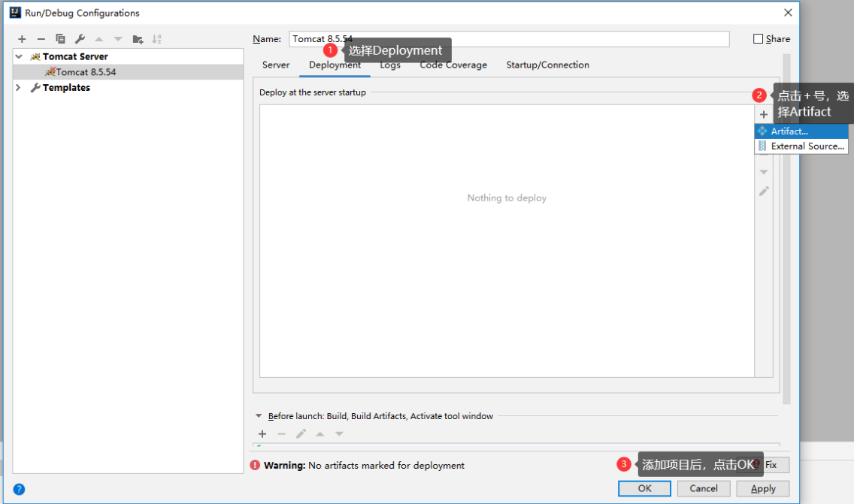Collapse the Tomcat Server tree node

tap(19, 56)
